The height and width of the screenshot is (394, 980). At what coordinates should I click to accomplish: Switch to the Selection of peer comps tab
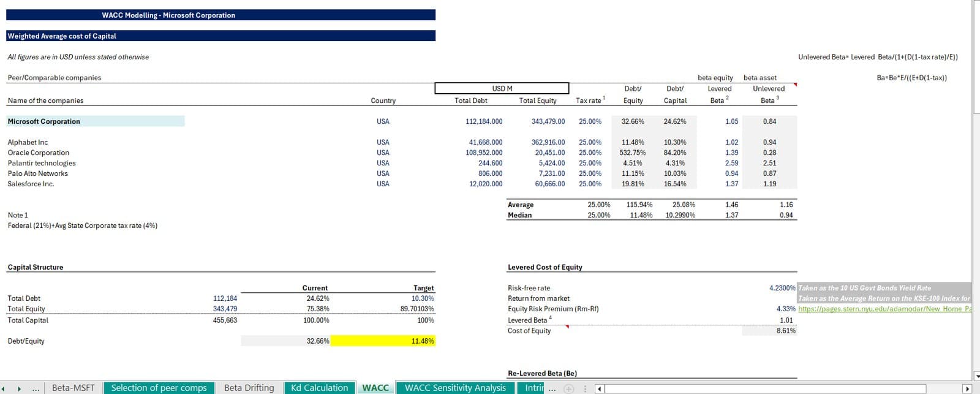pos(159,388)
